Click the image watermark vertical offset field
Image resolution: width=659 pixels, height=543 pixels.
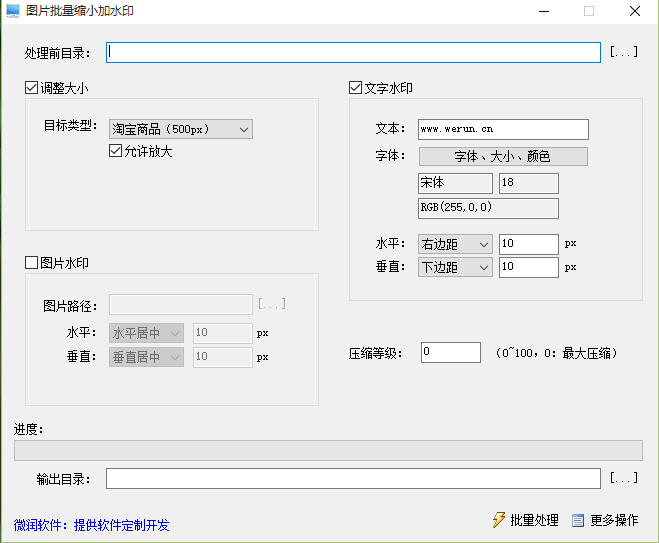pyautogui.click(x=223, y=357)
